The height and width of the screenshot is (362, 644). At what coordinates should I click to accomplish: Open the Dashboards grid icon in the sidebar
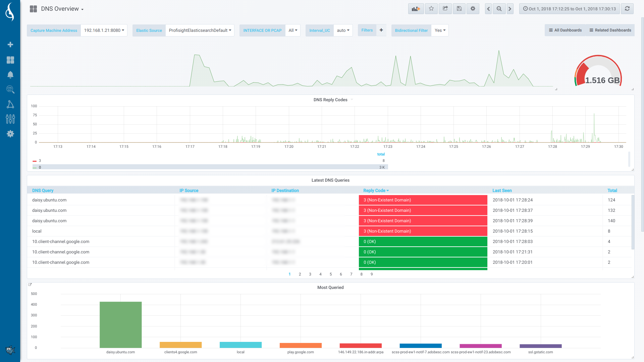coord(10,60)
